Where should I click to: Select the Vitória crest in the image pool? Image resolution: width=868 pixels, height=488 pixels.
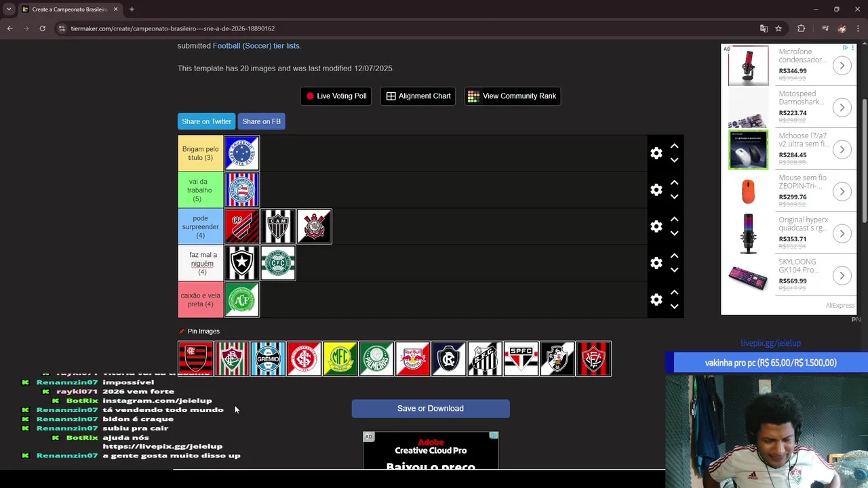coord(593,359)
